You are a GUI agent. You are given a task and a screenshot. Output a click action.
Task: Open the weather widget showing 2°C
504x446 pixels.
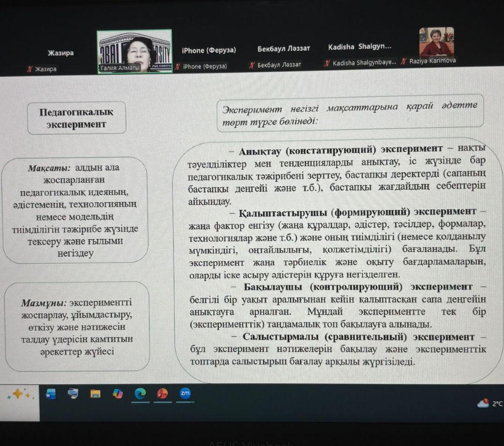[x=489, y=403]
